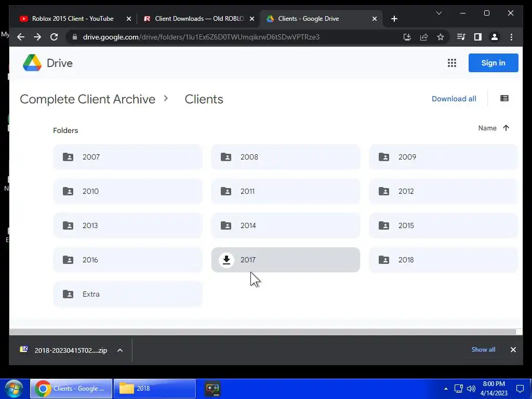Image resolution: width=532 pixels, height=399 pixels.
Task: Close the Client Downloads tab
Action: click(252, 19)
